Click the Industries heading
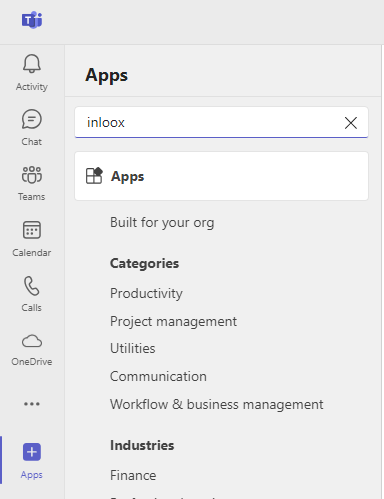Image resolution: width=384 pixels, height=499 pixels. pyautogui.click(x=142, y=445)
